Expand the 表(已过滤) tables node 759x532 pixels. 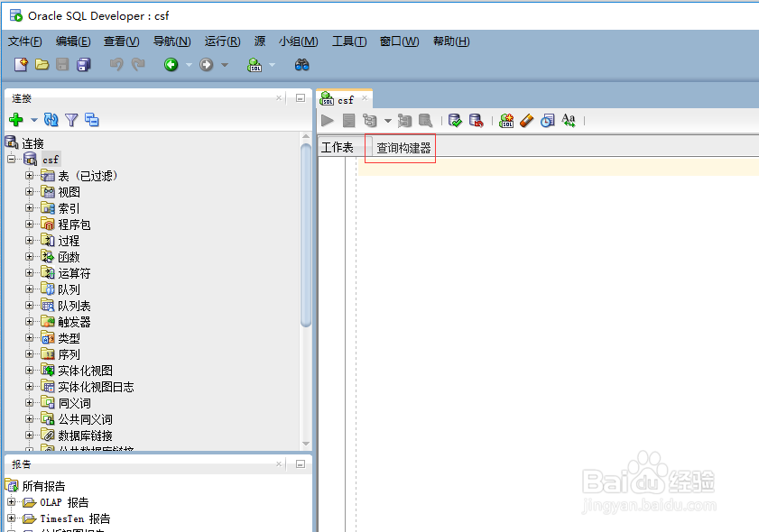coord(29,175)
